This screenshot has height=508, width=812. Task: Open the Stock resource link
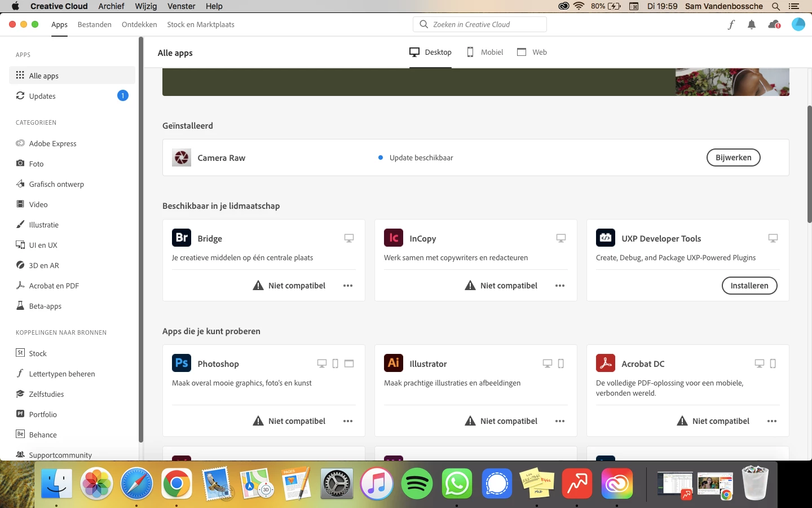72,353
